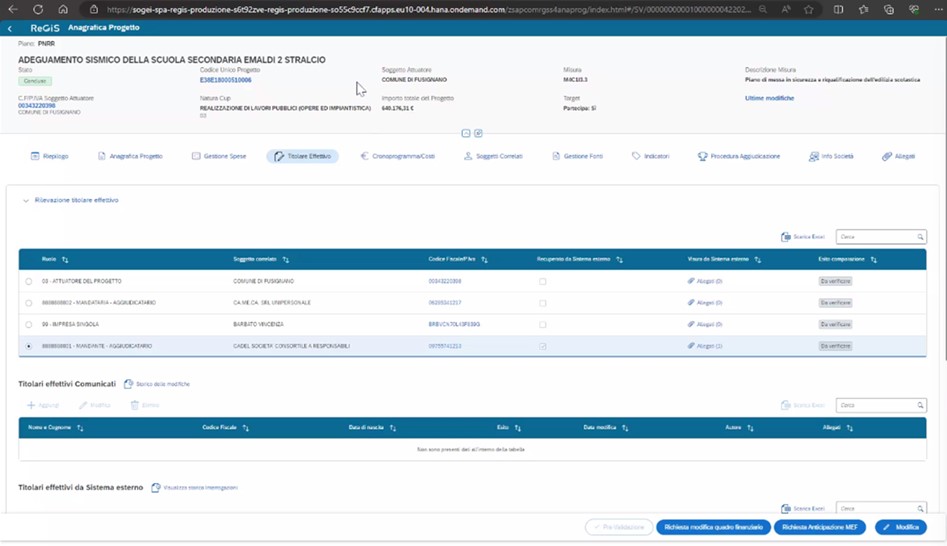Click Richiesta Anticipazione MEF button
The height and width of the screenshot is (546, 947).
819,527
